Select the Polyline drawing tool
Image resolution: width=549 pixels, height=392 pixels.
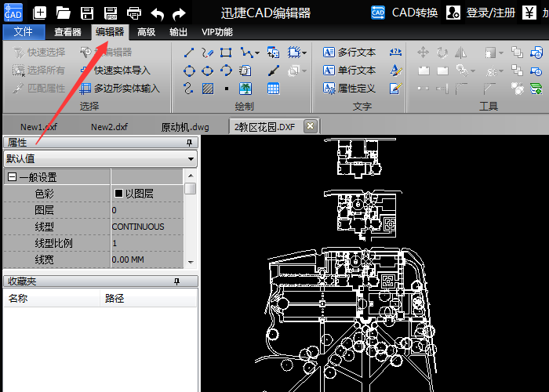(x=246, y=53)
